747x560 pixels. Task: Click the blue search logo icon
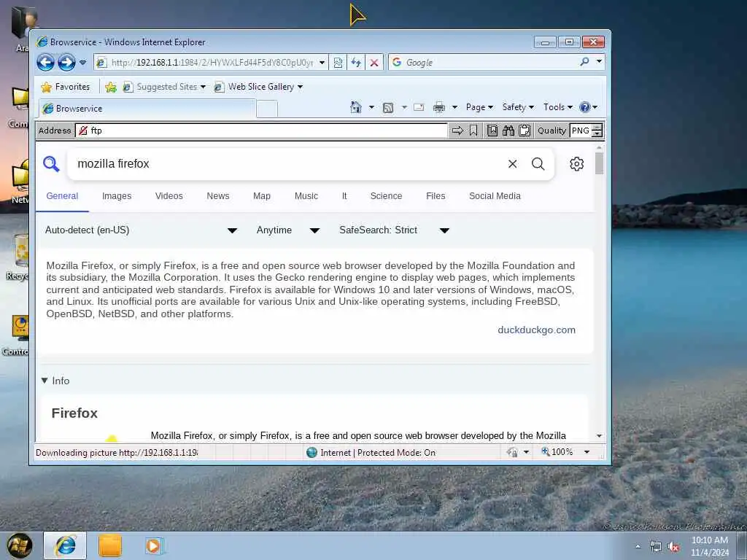[51, 164]
